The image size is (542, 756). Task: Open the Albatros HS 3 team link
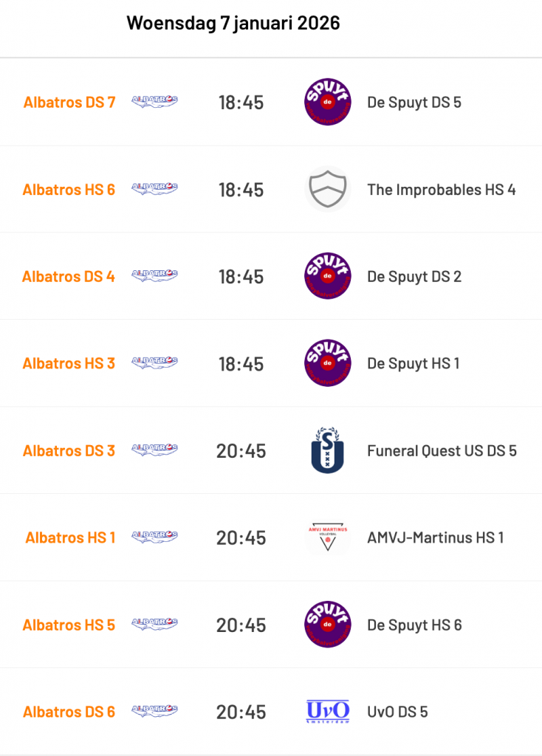69,364
